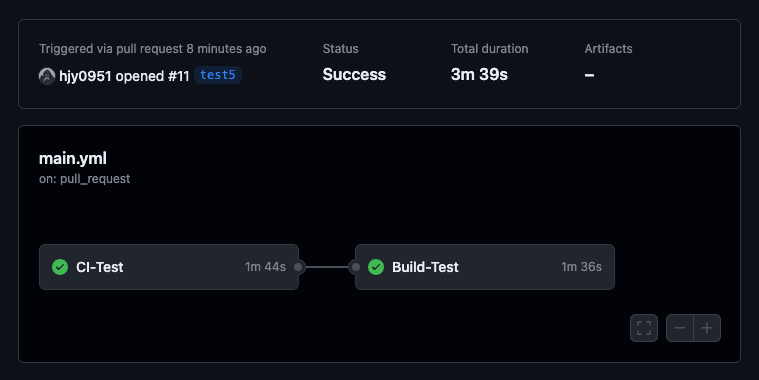Click the green check icon on CI-Test
The height and width of the screenshot is (380, 759).
(x=60, y=267)
